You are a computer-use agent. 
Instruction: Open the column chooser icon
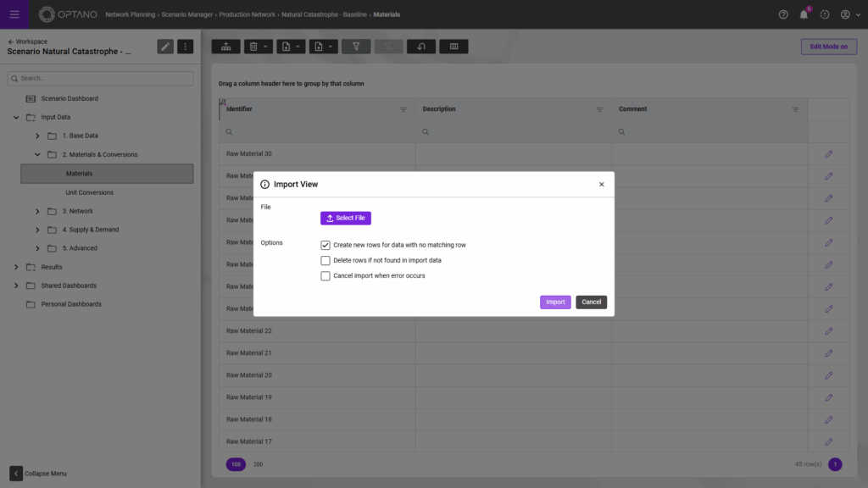coord(453,47)
